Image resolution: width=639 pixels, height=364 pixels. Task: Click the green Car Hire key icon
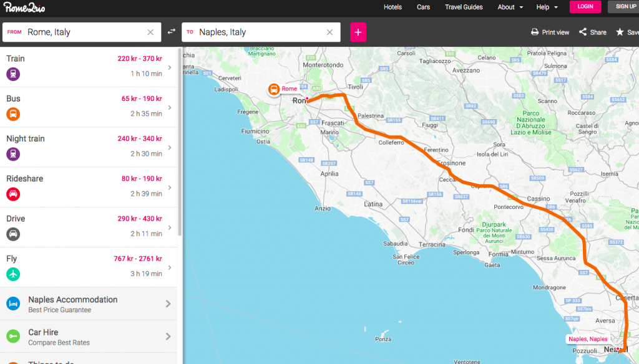pyautogui.click(x=13, y=337)
